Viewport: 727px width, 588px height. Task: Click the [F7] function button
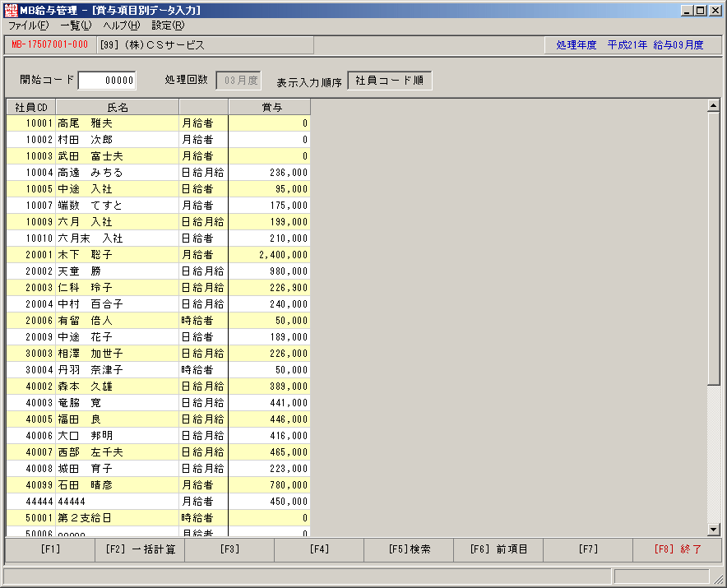coord(588,549)
